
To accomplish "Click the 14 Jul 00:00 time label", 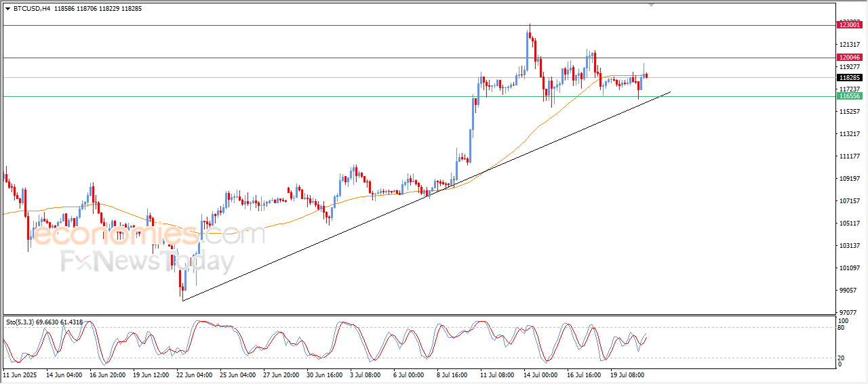I will (542, 374).
